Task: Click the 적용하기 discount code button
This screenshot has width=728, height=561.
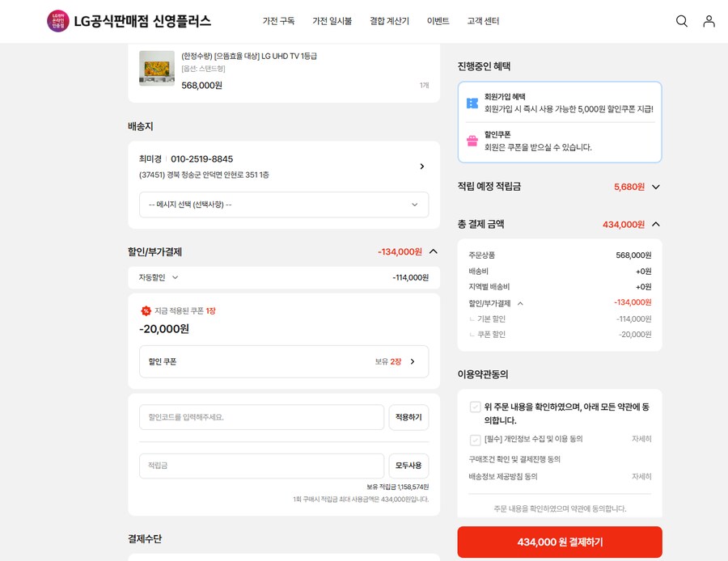Action: point(408,417)
